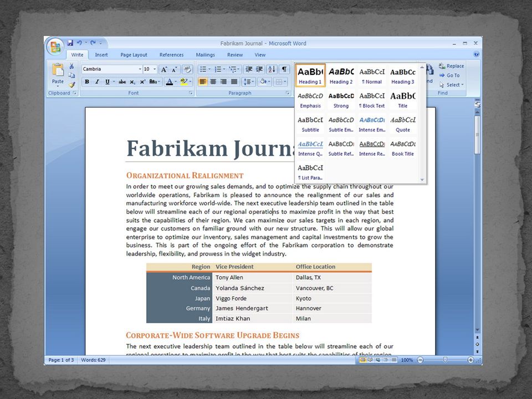Toggle bold formatting
The height and width of the screenshot is (399, 532).
point(87,82)
